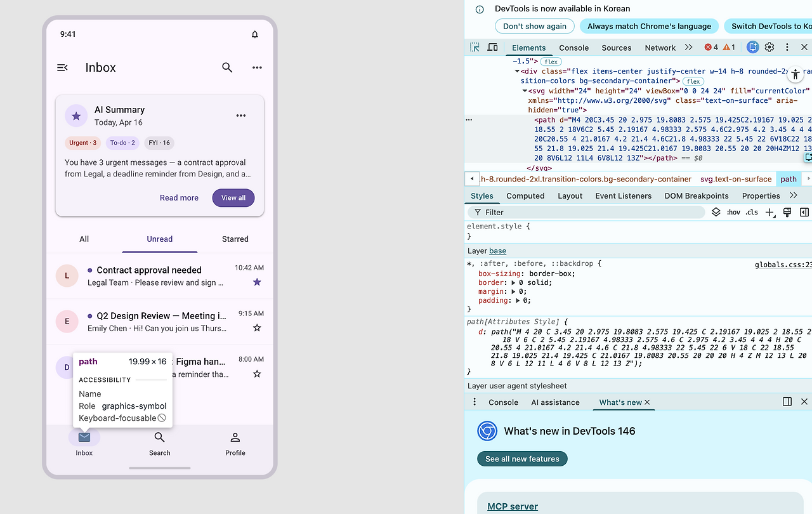Viewport: 812px width, 514px height.
Task: Select the Computed styles tab
Action: pyautogui.click(x=525, y=195)
